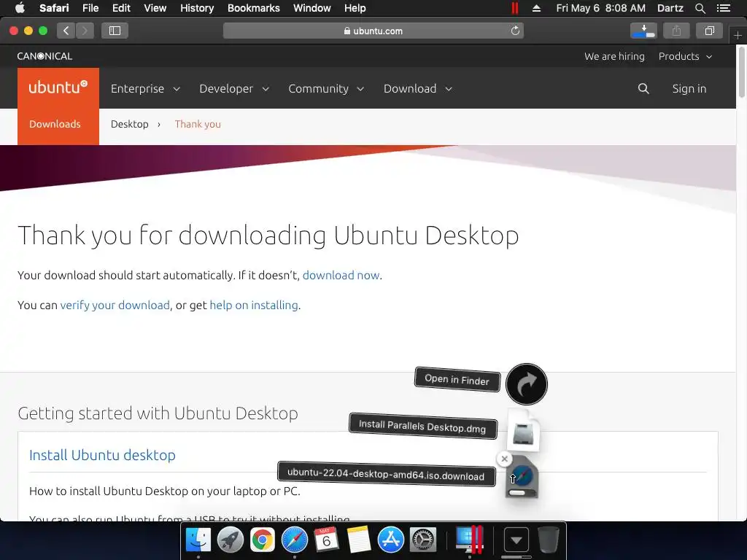This screenshot has width=747, height=560.
Task: Open the Trash in the Dock
Action: tap(548, 540)
